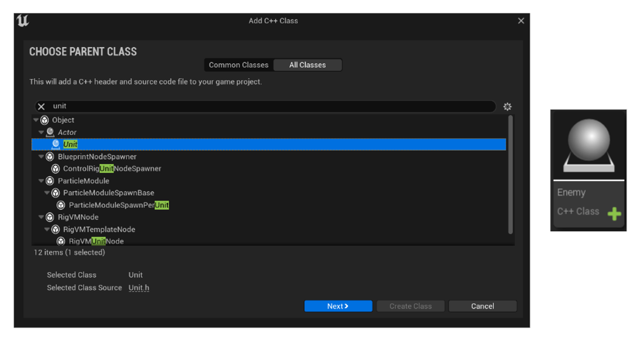This screenshot has width=644, height=349.
Task: Collapse the BlueprintNodeSpawner node arrow
Action: point(41,157)
